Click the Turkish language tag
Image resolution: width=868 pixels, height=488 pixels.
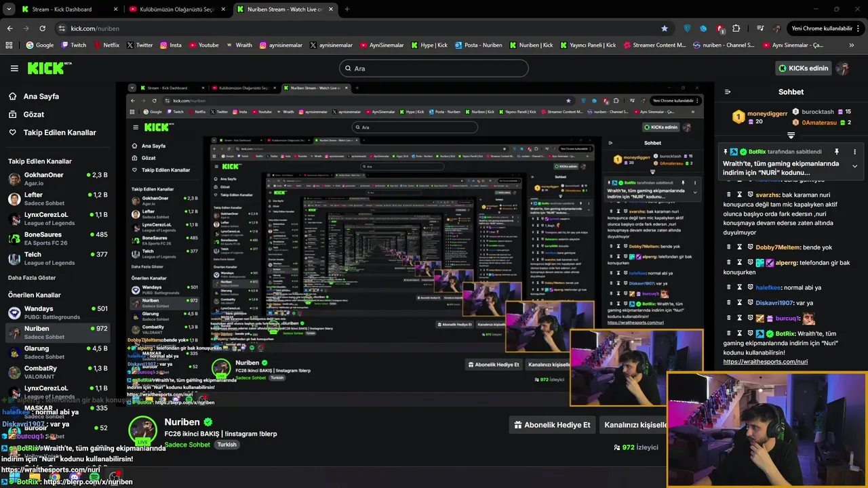coord(227,445)
